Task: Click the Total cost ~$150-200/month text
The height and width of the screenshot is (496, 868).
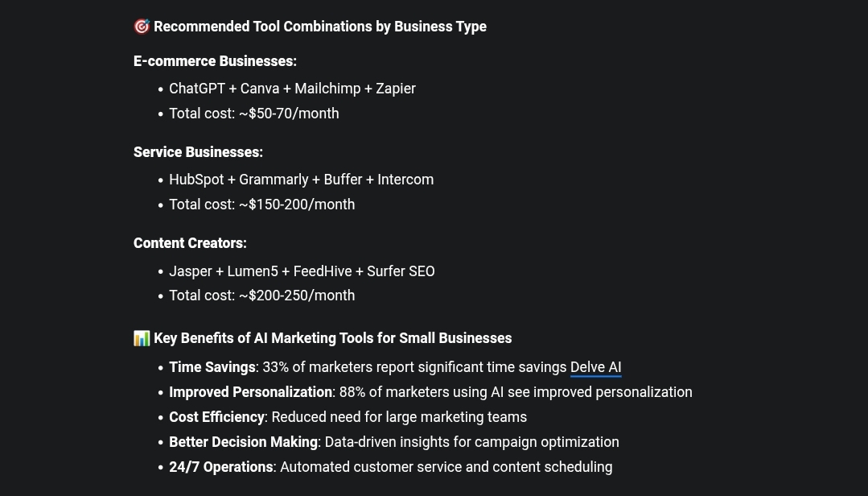Action: pyautogui.click(x=261, y=205)
